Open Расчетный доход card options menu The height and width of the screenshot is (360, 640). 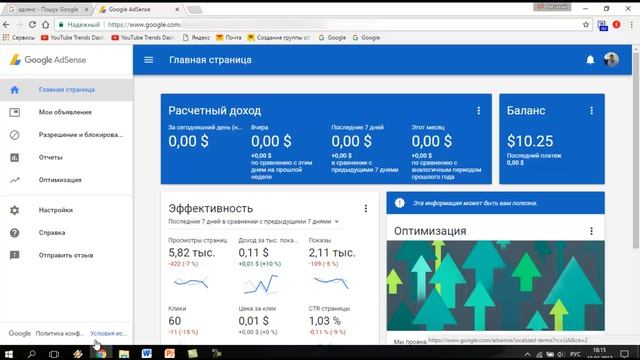coord(478,111)
